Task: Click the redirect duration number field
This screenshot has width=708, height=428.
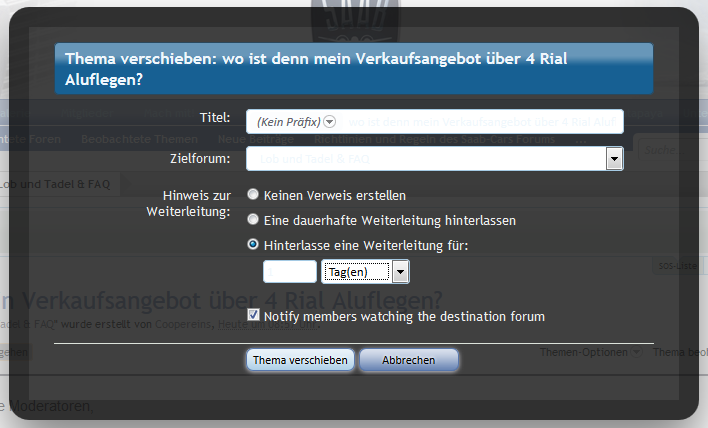Action: (290, 272)
